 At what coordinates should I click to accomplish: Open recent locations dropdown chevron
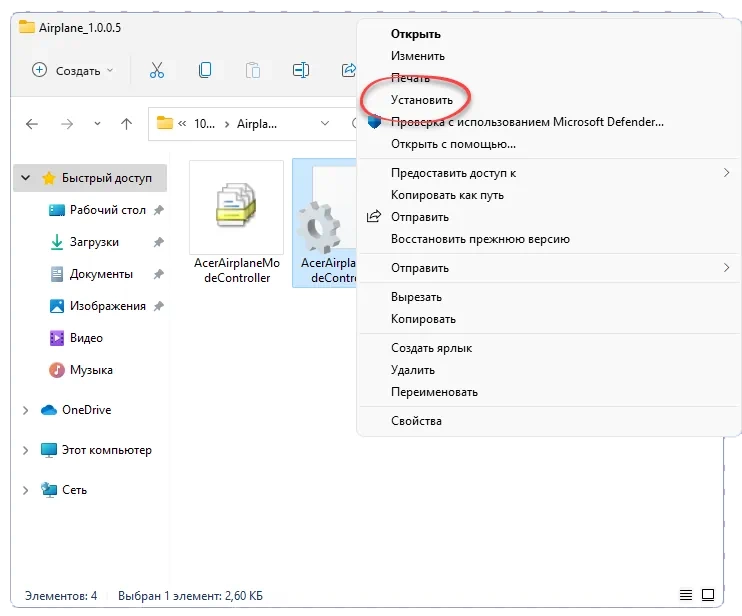(97, 124)
